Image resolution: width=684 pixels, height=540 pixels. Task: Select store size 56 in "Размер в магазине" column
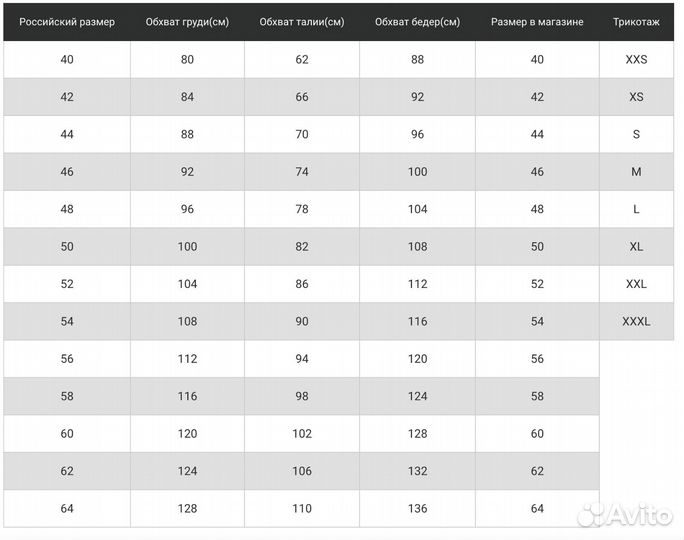click(537, 359)
